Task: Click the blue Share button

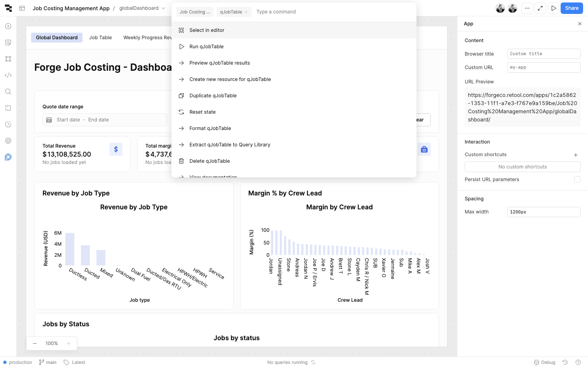Action: pos(571,8)
